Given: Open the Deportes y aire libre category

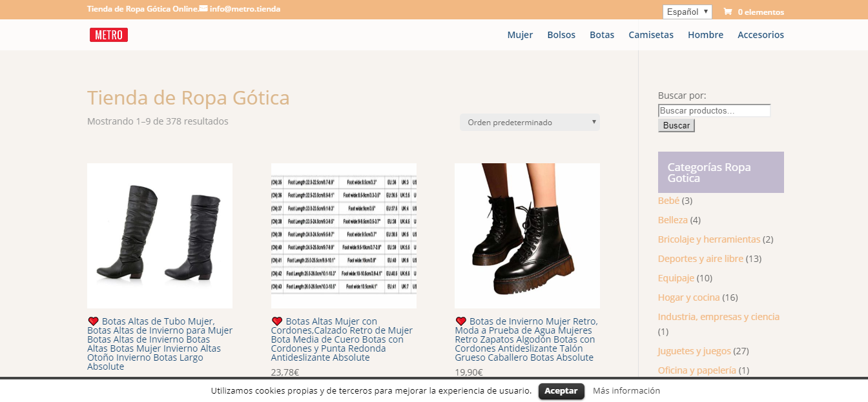Looking at the screenshot, I should (701, 258).
